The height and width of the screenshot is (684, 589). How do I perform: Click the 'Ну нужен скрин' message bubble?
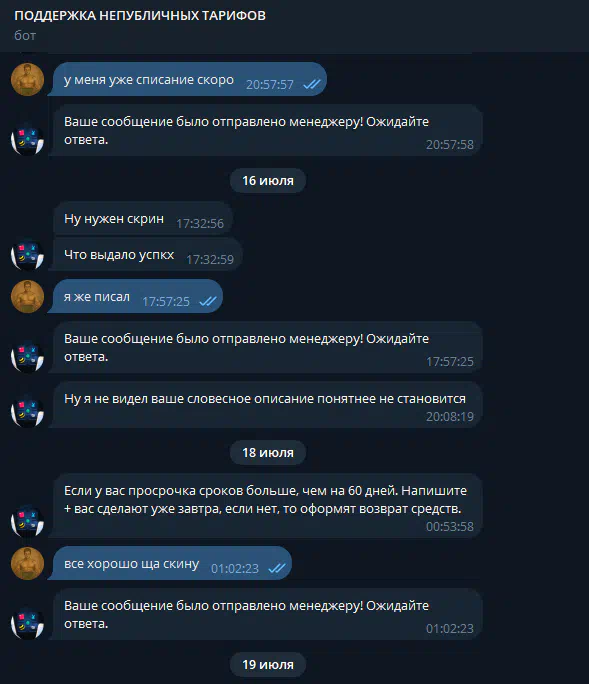click(x=143, y=219)
